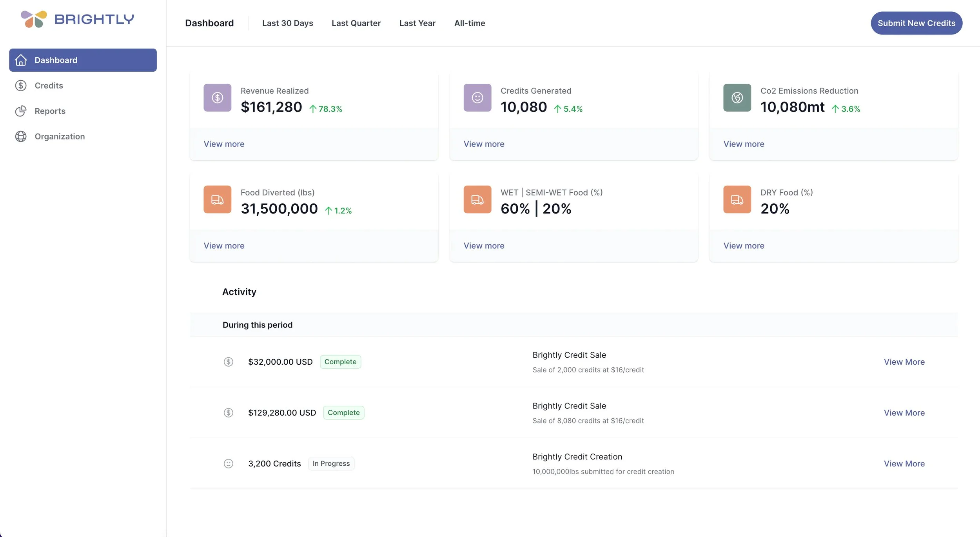The width and height of the screenshot is (980, 537).
Task: Select the Last Quarter time filter
Action: coord(356,23)
